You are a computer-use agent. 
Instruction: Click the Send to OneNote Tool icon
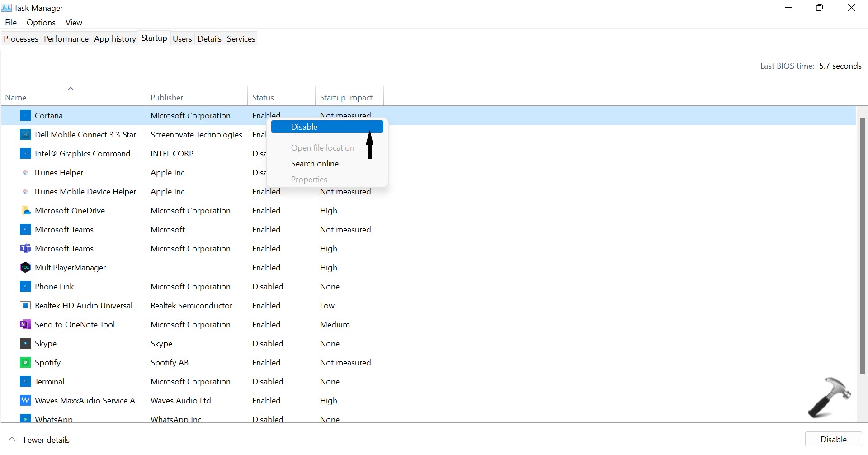25,325
